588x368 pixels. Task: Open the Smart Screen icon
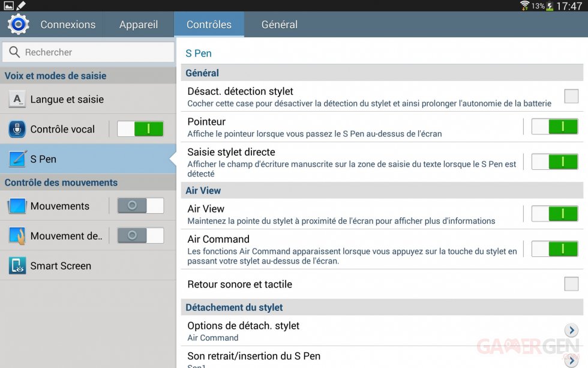pos(17,266)
